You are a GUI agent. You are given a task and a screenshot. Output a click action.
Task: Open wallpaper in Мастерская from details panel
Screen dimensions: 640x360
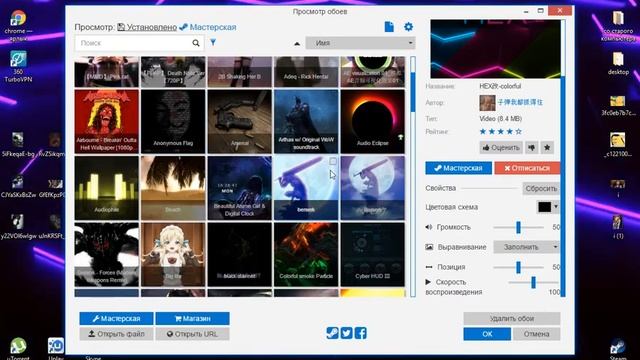tap(458, 168)
